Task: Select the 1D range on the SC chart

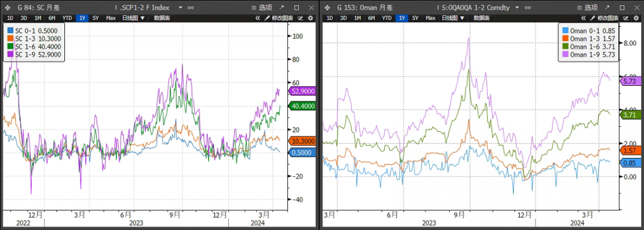Action: tap(10, 18)
